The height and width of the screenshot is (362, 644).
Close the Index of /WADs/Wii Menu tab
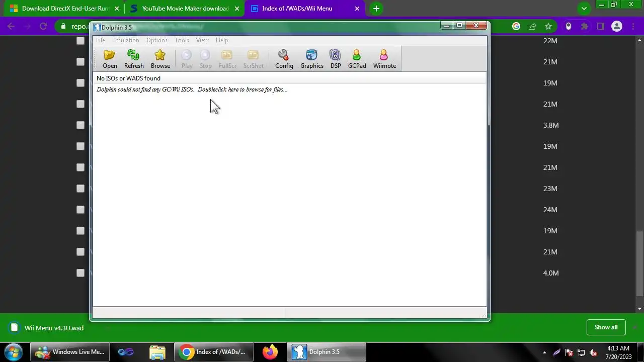[358, 9]
